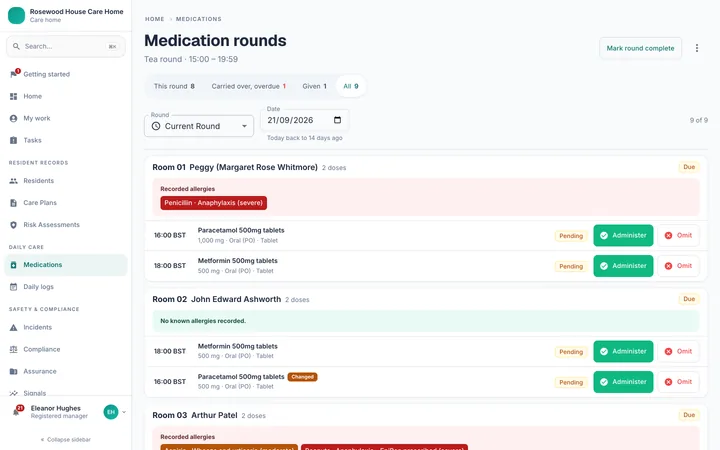Click the 9 of 9 count text

click(x=698, y=120)
